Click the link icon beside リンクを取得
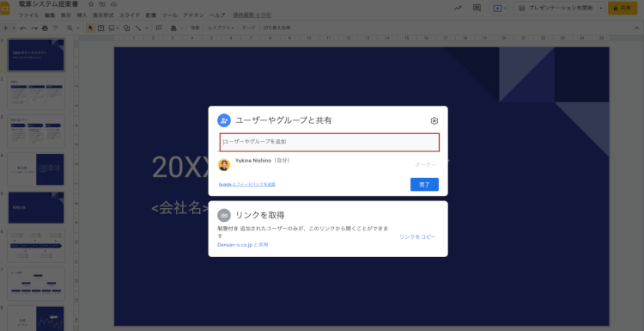 tap(224, 215)
